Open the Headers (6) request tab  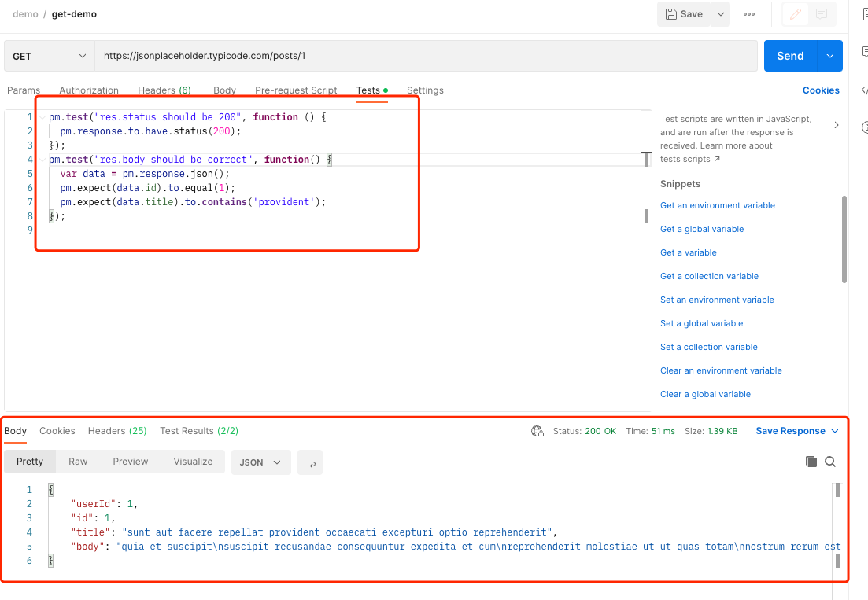pos(164,90)
